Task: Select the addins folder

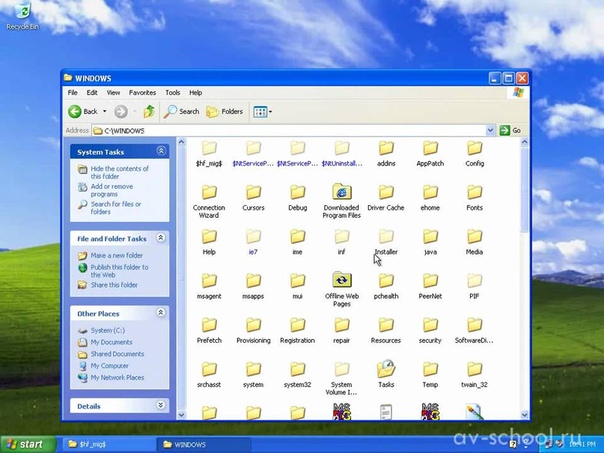Action: [386, 154]
